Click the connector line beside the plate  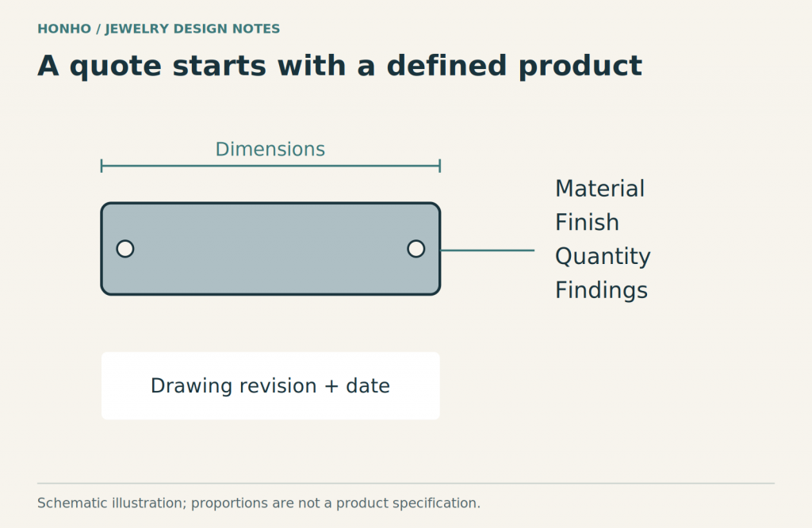point(488,251)
